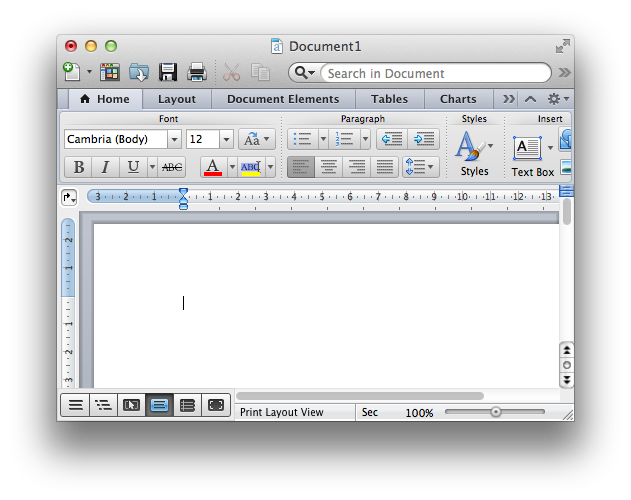Switch to Outline view icon
The width and height of the screenshot is (631, 500).
[103, 405]
